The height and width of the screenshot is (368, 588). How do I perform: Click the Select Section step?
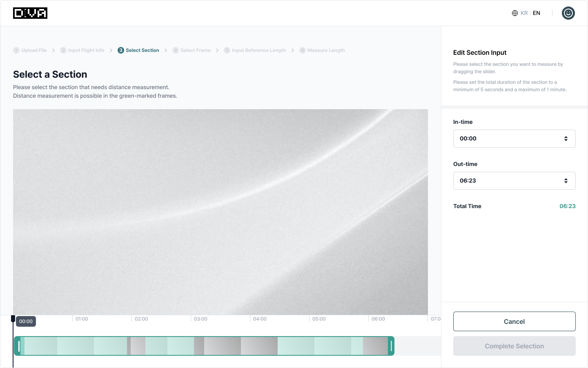coord(138,50)
